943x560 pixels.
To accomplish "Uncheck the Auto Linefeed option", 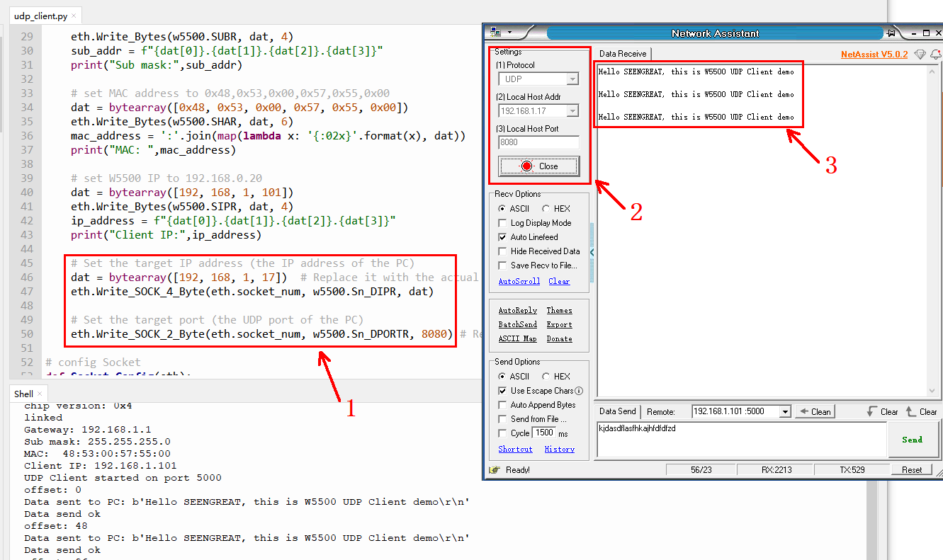I will coord(503,237).
